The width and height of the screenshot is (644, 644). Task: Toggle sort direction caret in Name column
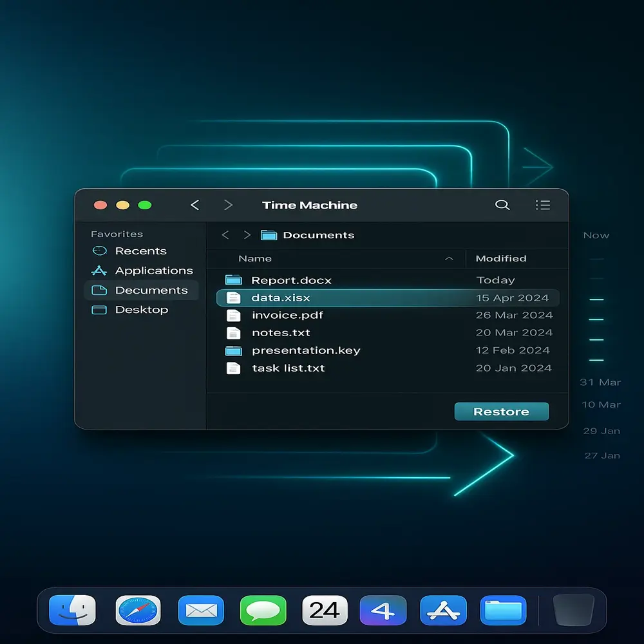(x=449, y=258)
